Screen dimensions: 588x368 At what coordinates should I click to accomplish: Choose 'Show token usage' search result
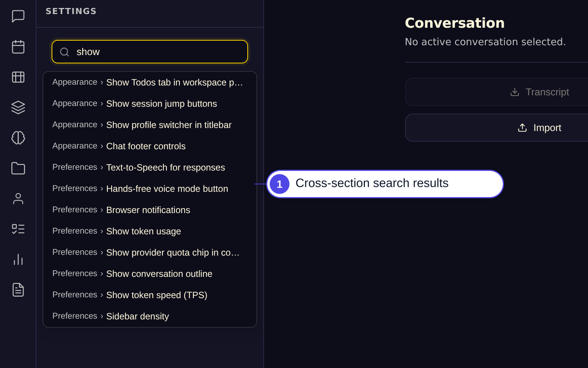tap(150, 231)
